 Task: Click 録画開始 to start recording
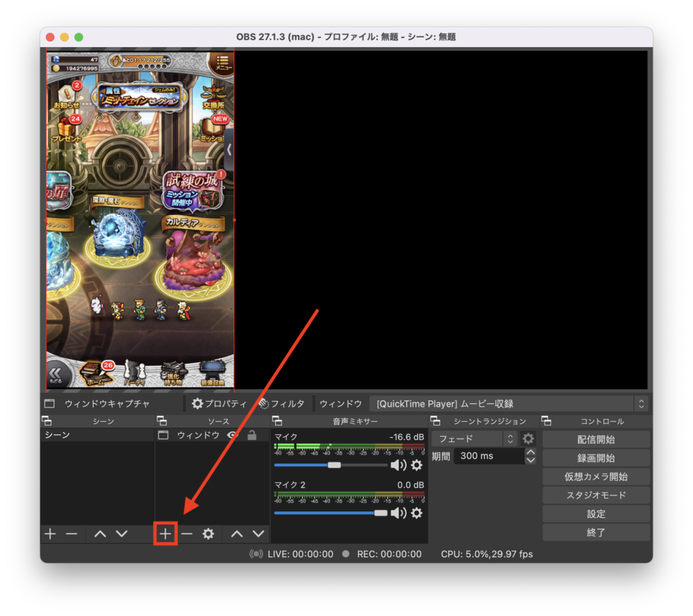click(x=596, y=458)
